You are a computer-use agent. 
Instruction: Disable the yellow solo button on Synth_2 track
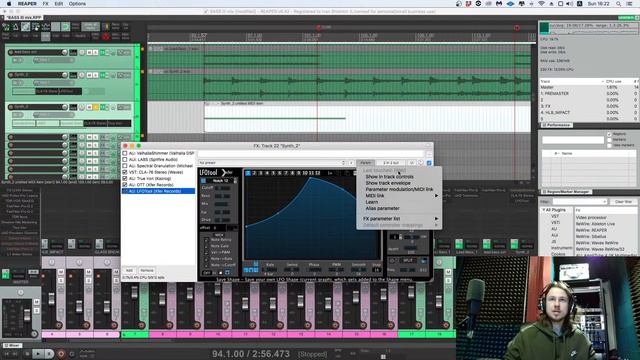tap(95, 107)
